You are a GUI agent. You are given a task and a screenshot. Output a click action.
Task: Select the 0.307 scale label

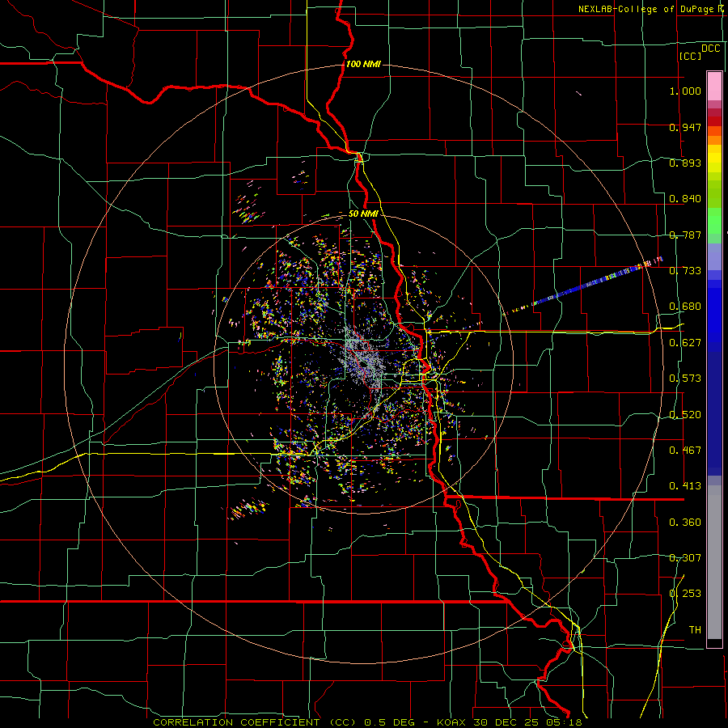[685, 557]
